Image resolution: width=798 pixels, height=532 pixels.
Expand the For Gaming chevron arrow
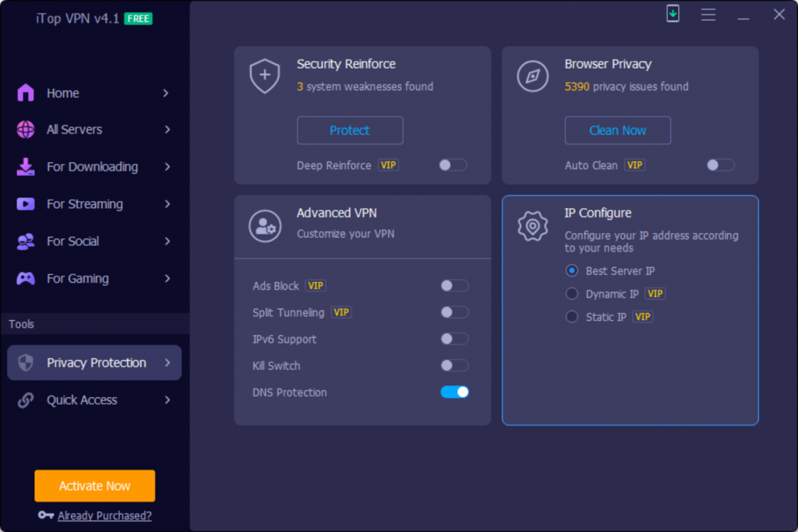(168, 278)
